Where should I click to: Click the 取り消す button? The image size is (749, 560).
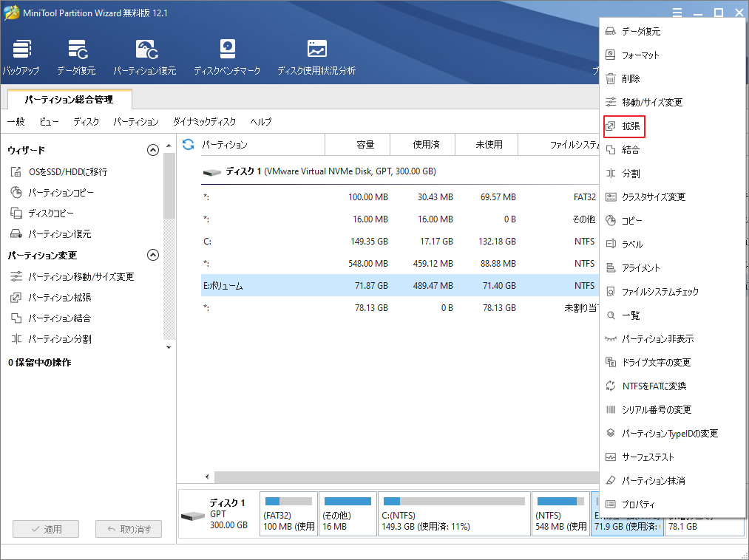pyautogui.click(x=129, y=529)
